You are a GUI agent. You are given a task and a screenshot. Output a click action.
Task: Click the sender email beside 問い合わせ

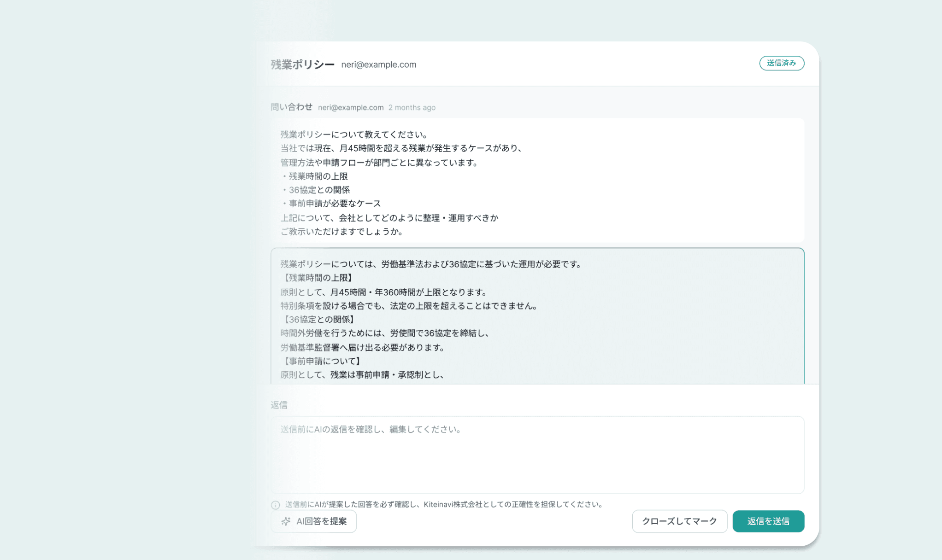click(x=350, y=107)
